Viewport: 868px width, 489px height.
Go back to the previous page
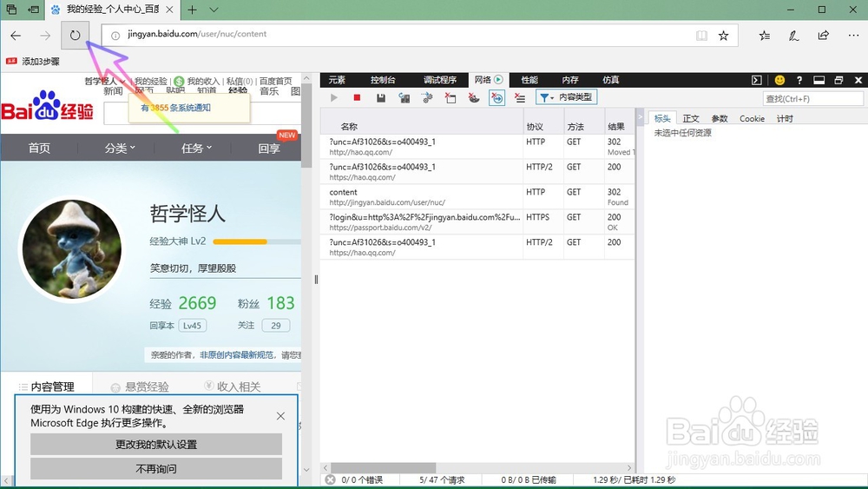[16, 36]
